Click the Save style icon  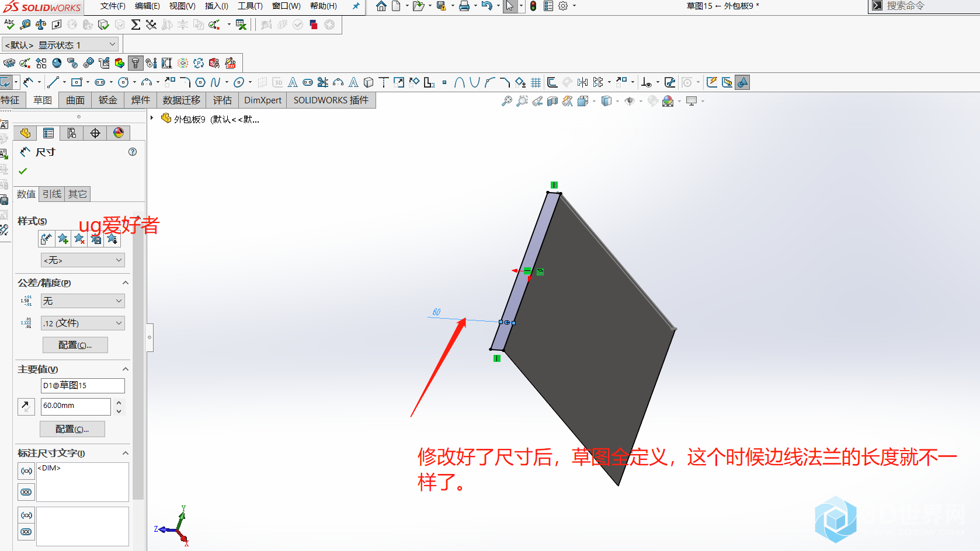pyautogui.click(x=96, y=239)
